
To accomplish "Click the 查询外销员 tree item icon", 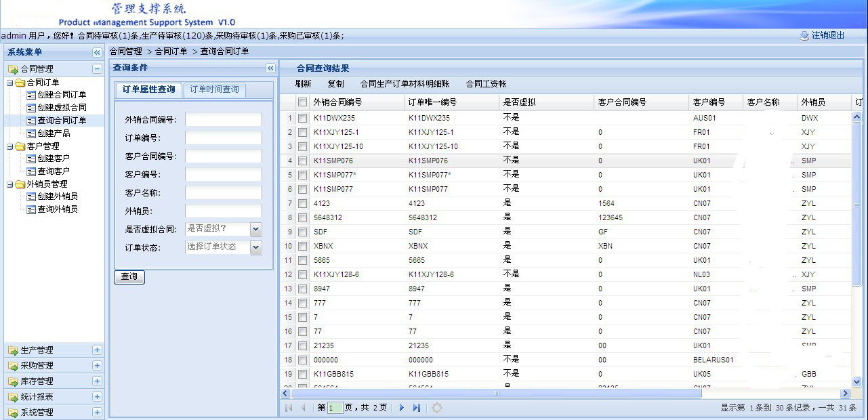I will point(30,209).
